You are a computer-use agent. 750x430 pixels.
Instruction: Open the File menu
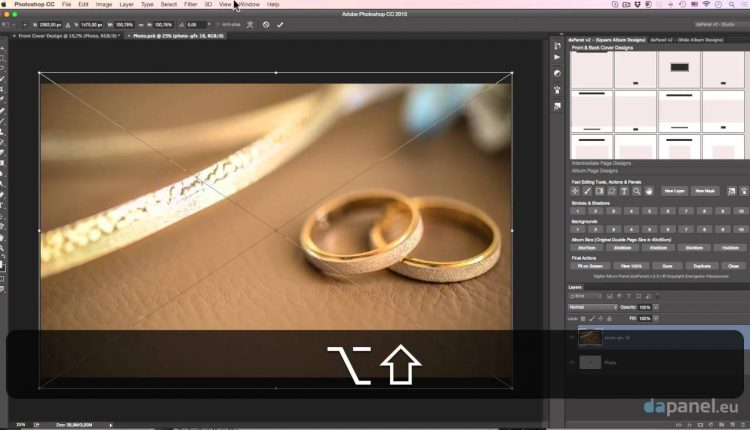[66, 4]
